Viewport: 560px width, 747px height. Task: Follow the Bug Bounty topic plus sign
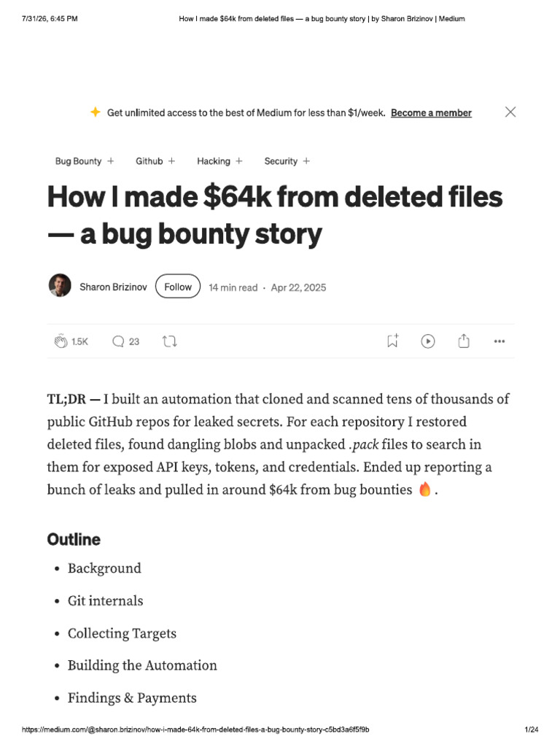pos(111,161)
